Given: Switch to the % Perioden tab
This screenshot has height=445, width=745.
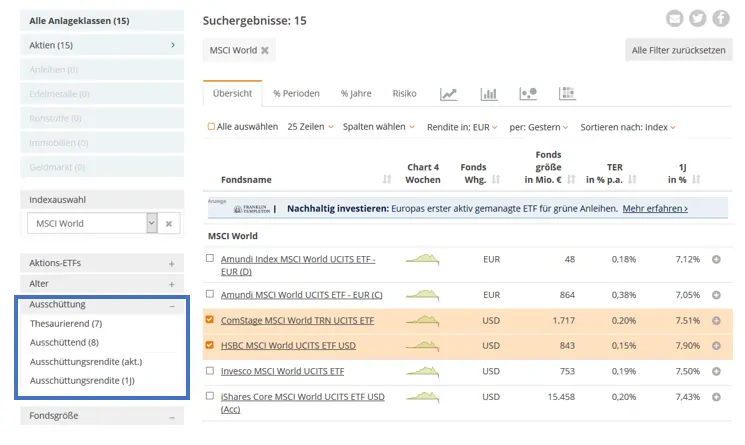Looking at the screenshot, I should click(296, 94).
